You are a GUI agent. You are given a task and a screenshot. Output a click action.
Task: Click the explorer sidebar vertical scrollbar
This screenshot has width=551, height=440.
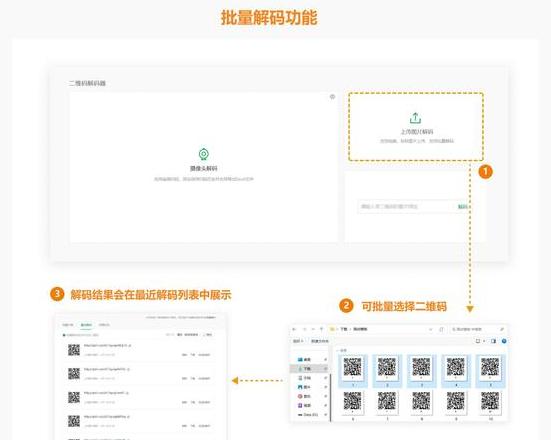330,397
